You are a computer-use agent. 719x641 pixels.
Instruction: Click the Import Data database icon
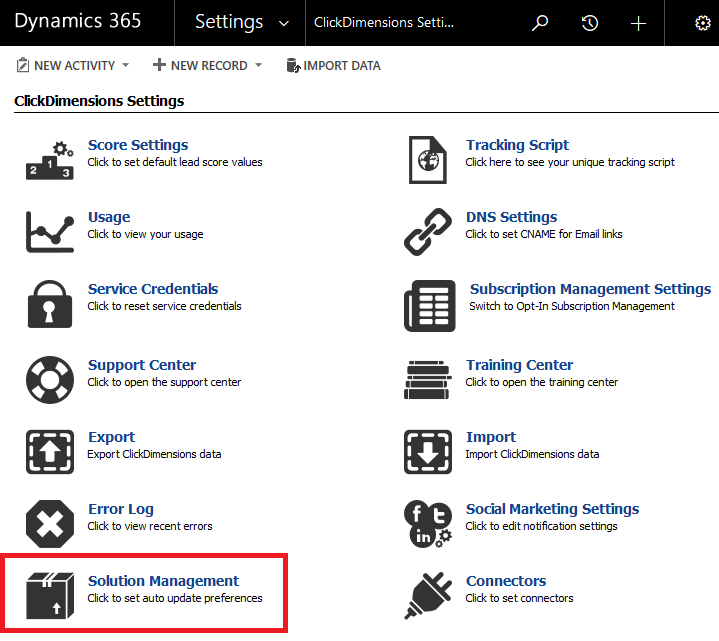coord(293,65)
